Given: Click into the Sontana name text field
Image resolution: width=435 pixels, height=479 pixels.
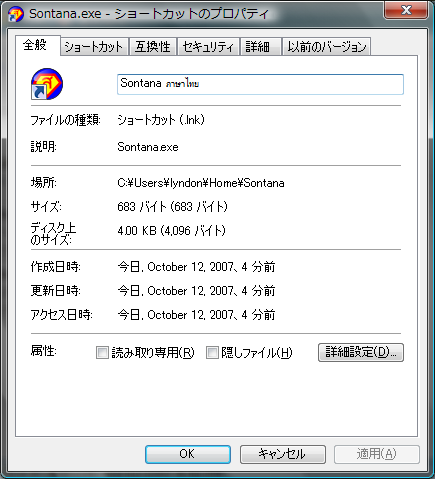Looking at the screenshot, I should pos(260,84).
